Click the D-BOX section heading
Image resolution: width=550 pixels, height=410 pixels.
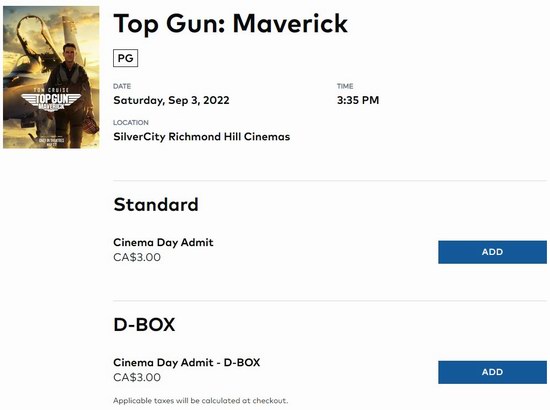(144, 324)
